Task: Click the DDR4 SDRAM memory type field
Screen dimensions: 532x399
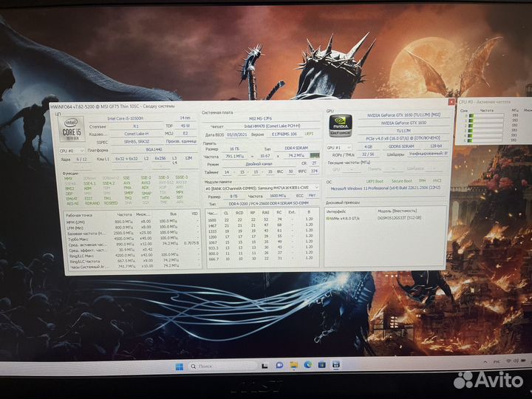Action: coord(296,149)
